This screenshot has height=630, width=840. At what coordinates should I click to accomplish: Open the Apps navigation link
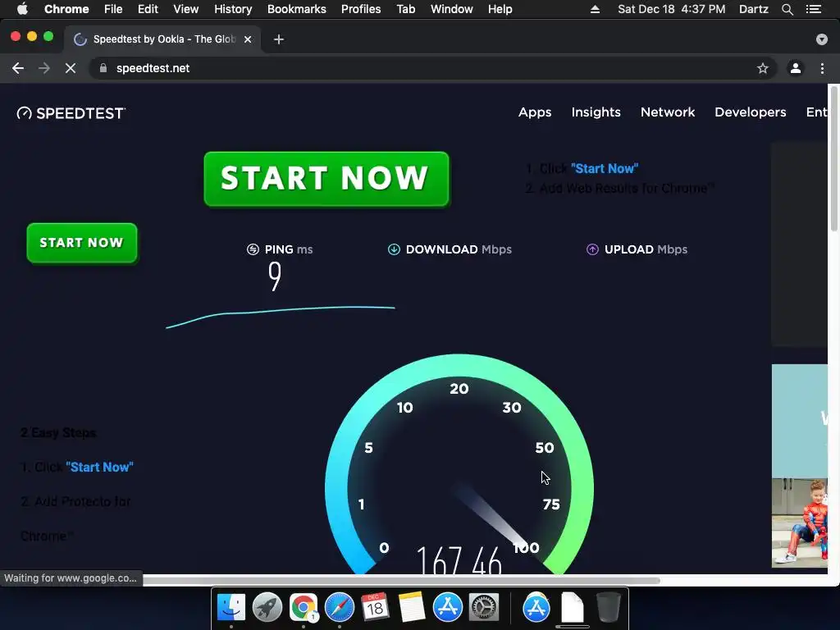(535, 112)
